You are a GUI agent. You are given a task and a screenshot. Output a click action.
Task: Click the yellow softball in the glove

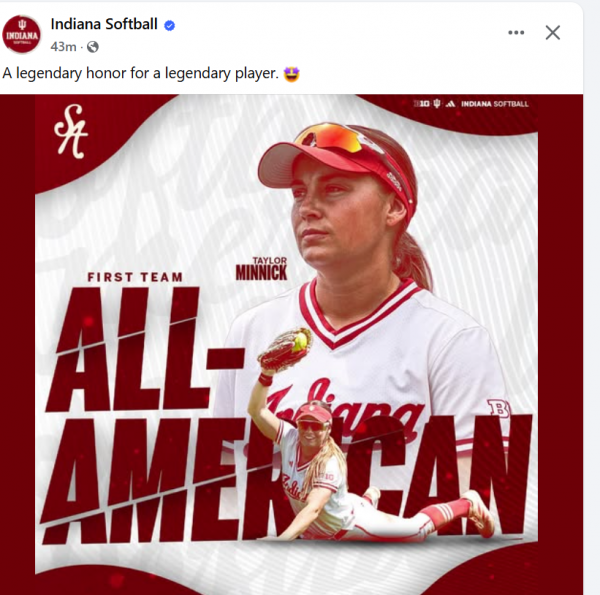(x=300, y=341)
